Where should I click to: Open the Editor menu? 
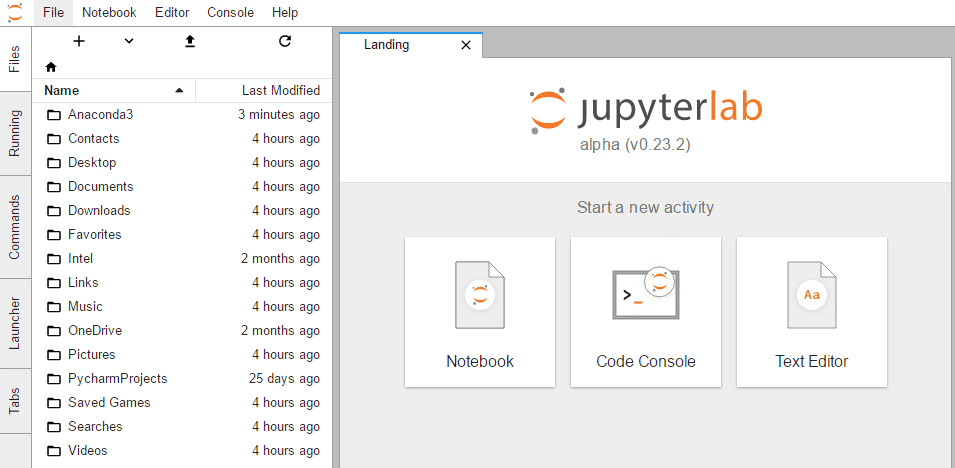pyautogui.click(x=172, y=12)
